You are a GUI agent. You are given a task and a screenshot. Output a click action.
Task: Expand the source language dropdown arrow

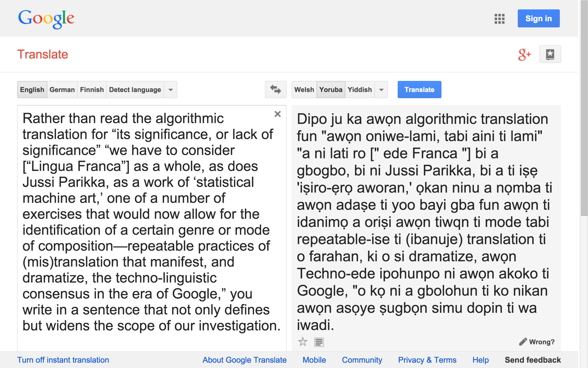pyautogui.click(x=171, y=90)
